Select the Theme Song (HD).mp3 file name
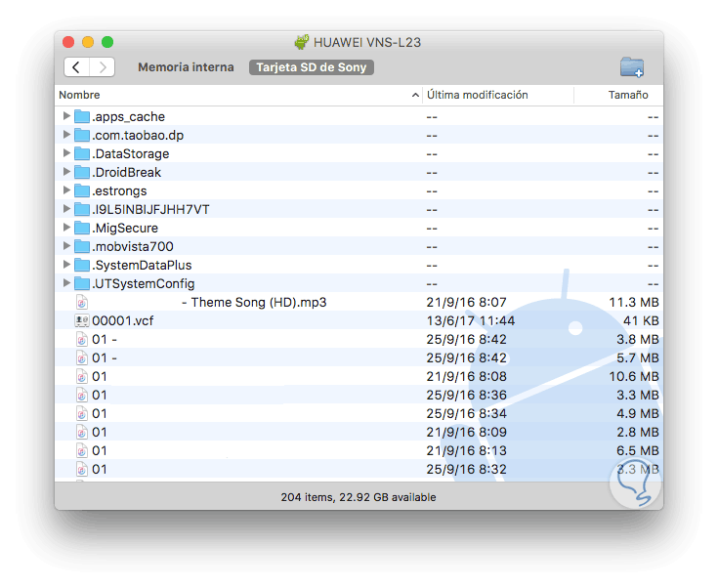The image size is (718, 588). pyautogui.click(x=255, y=302)
